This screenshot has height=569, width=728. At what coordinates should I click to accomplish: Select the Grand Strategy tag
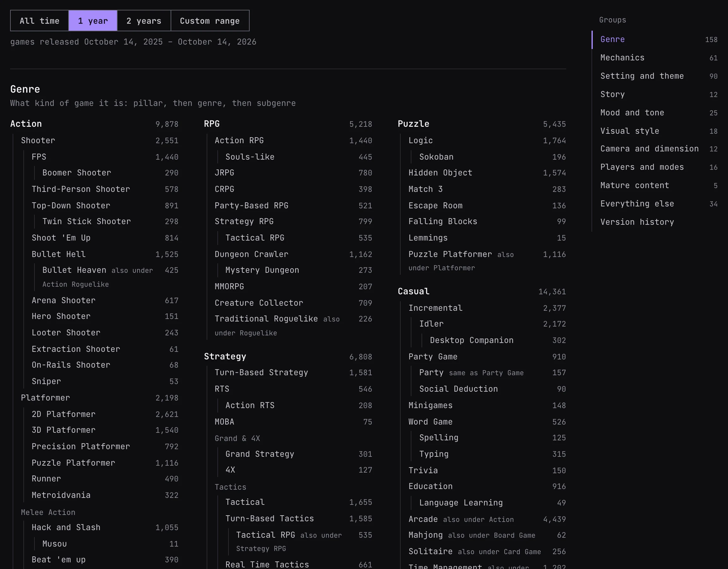260,454
